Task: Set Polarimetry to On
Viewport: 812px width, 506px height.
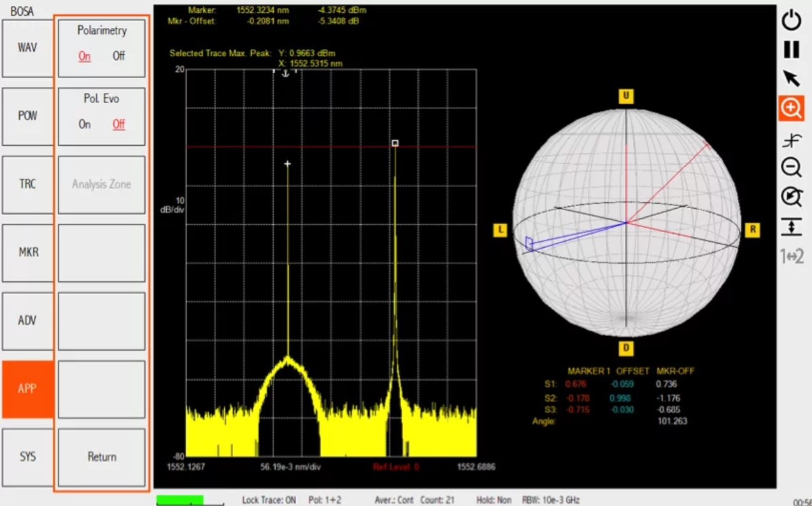Action: click(x=85, y=56)
